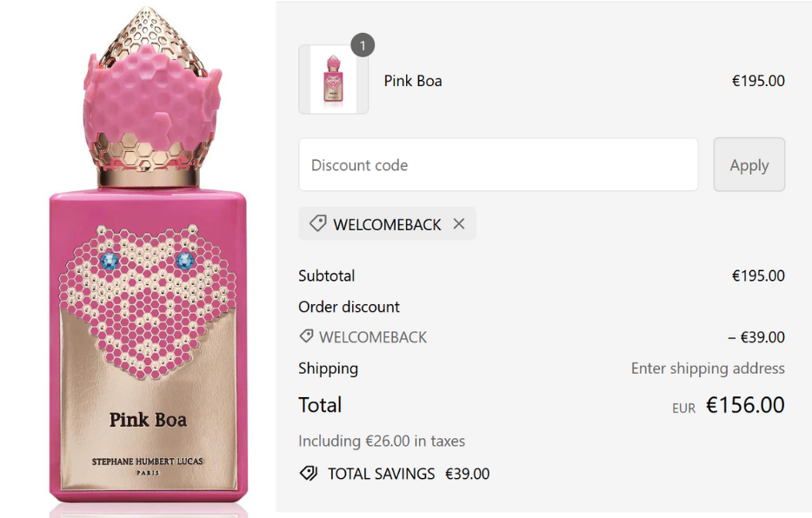
Task: Click the Pink Boa product name in cart
Action: (x=413, y=81)
